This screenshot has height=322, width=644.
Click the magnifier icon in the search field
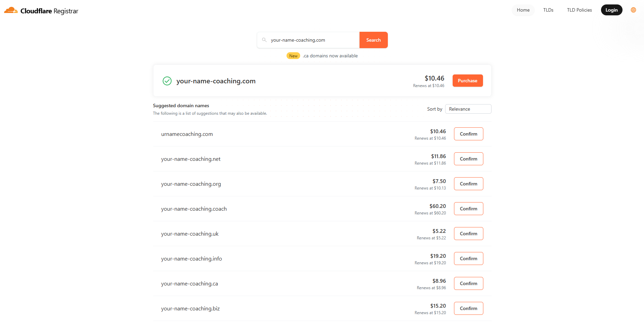pyautogui.click(x=264, y=40)
